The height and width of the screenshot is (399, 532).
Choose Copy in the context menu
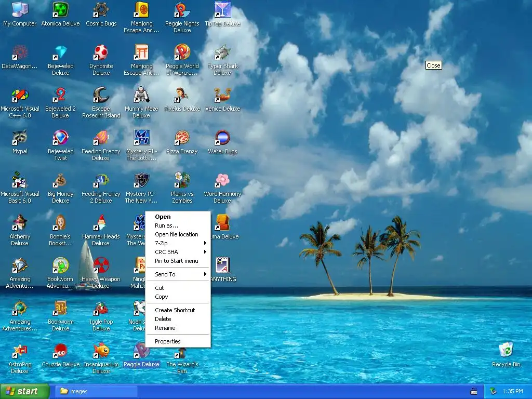(178, 297)
